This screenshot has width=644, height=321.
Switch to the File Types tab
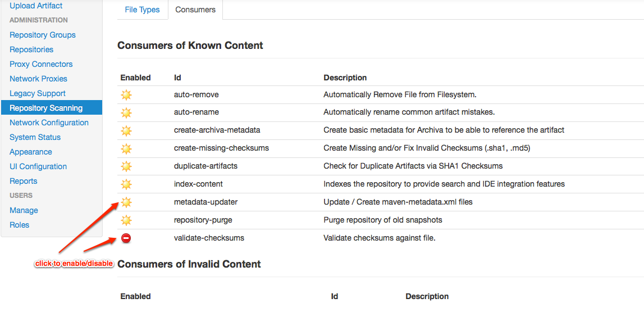click(142, 10)
